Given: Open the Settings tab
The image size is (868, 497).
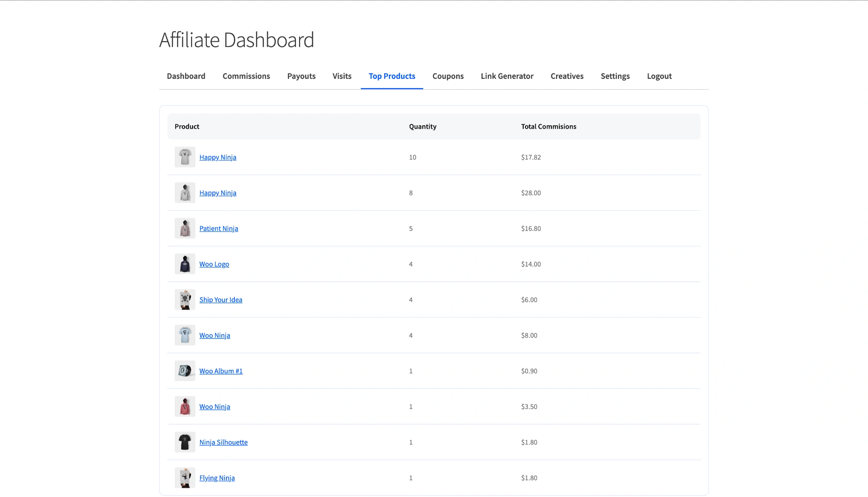Looking at the screenshot, I should [x=615, y=76].
